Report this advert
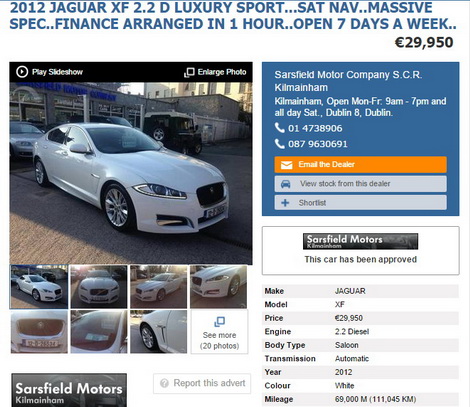The width and height of the screenshot is (470, 407). pyautogui.click(x=202, y=383)
